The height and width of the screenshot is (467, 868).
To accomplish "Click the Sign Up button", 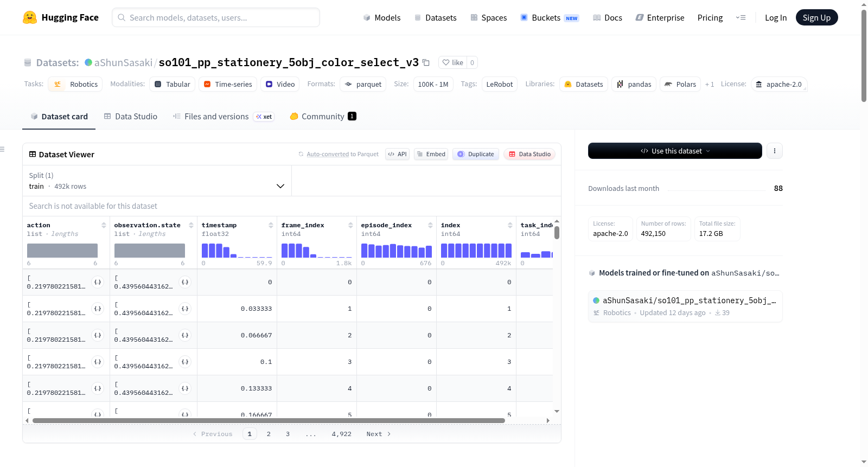I will (x=816, y=17).
